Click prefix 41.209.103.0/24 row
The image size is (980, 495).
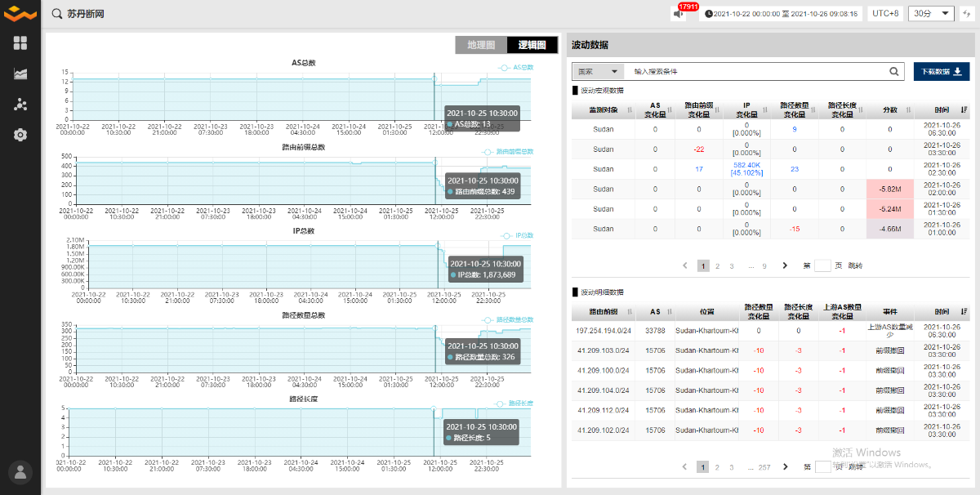pos(604,350)
